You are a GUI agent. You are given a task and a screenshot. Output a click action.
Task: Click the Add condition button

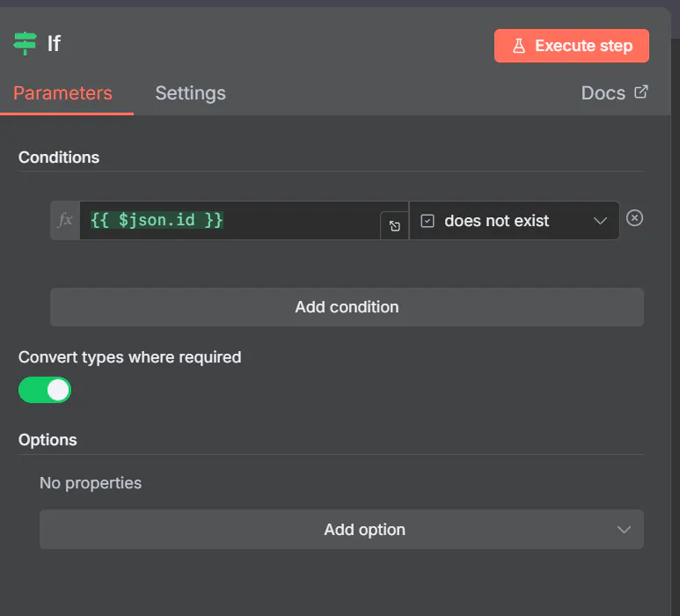pos(347,307)
